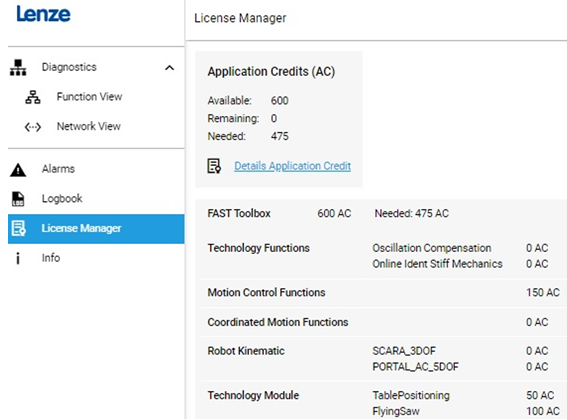Click the Robot Kinematic label
The width and height of the screenshot is (567, 420).
click(246, 351)
